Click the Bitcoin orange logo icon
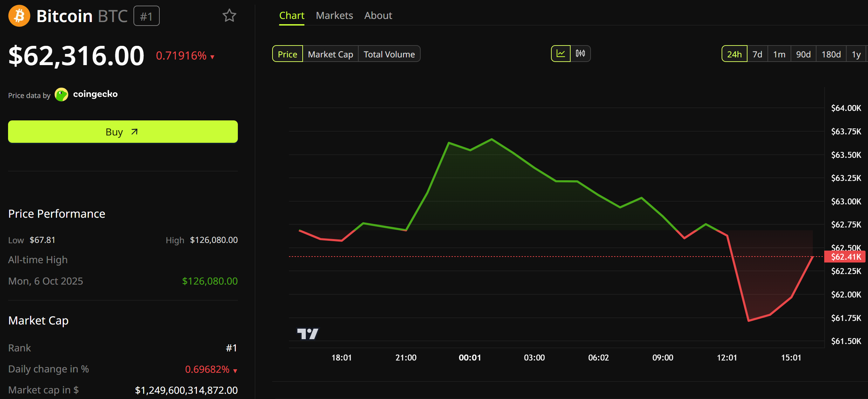Viewport: 868px width, 399px height. pos(19,16)
